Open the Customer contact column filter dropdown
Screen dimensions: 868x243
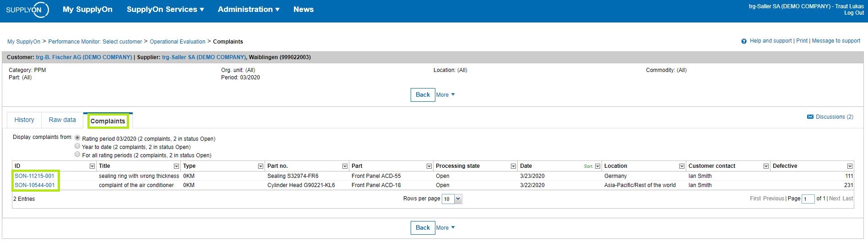(766, 166)
